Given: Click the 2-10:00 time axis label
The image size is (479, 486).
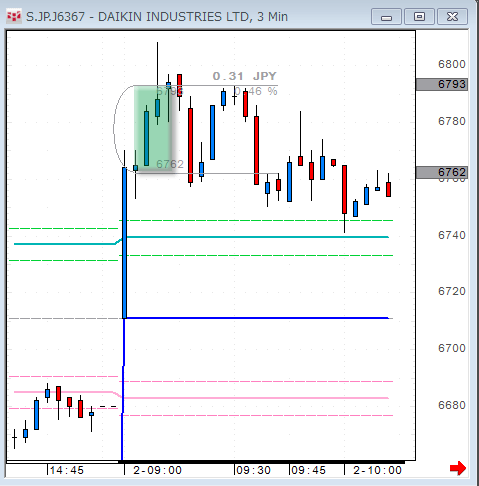Looking at the screenshot, I should pyautogui.click(x=377, y=470).
